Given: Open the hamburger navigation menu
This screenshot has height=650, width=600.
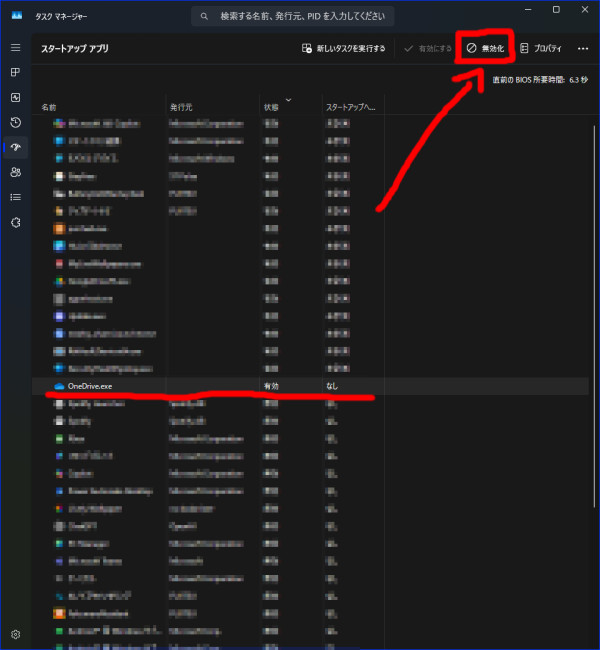Looking at the screenshot, I should [15, 48].
